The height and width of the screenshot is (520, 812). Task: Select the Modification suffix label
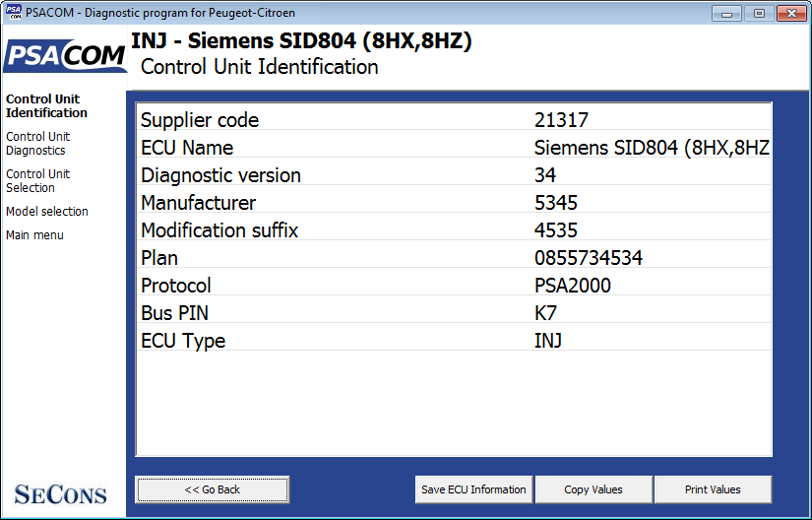pos(219,229)
